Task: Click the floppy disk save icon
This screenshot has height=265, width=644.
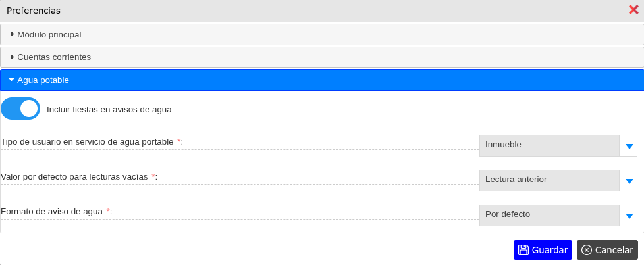Action: (x=523, y=250)
